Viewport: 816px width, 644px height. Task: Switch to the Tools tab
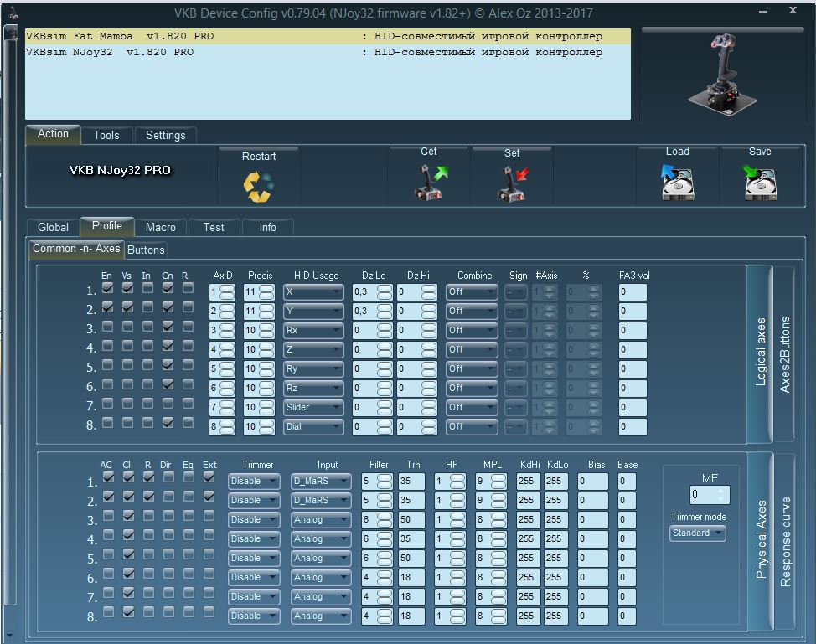pos(106,136)
